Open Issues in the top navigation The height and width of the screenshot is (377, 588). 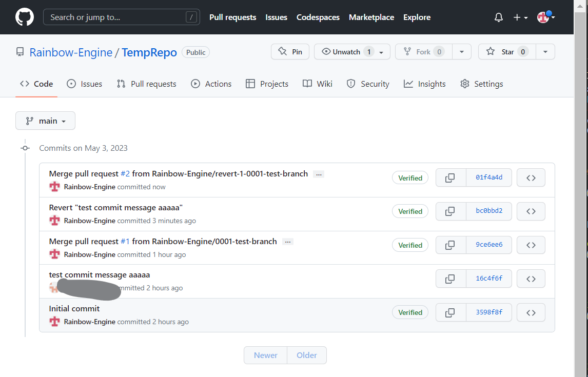coord(277,17)
